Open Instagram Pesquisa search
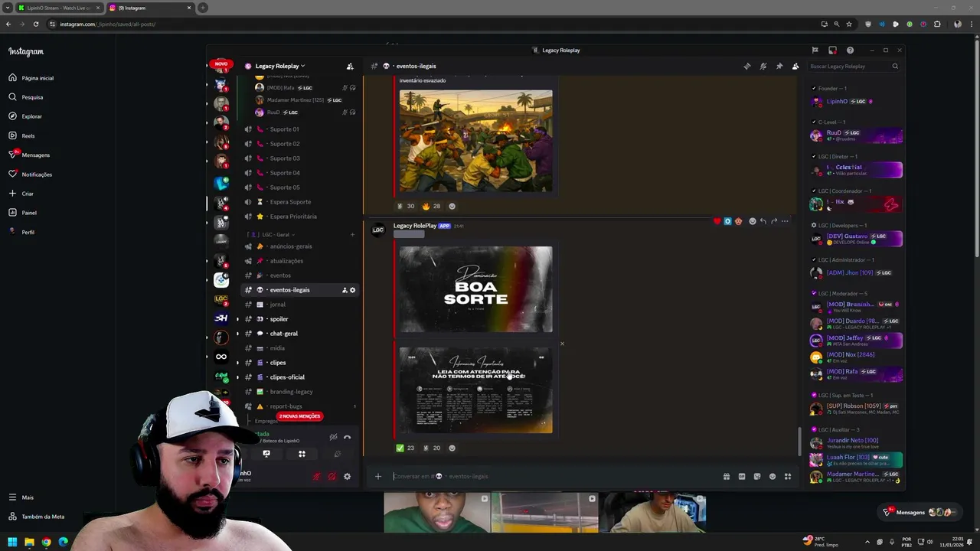 pyautogui.click(x=25, y=97)
